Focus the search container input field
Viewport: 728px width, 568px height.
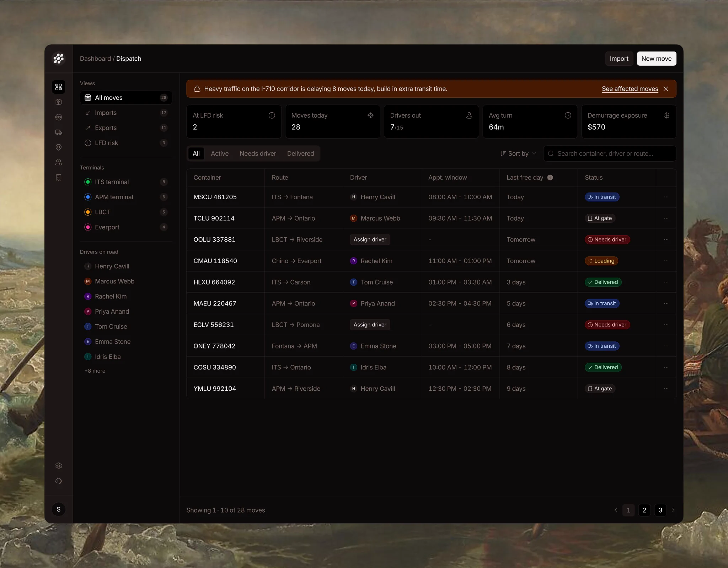click(610, 153)
